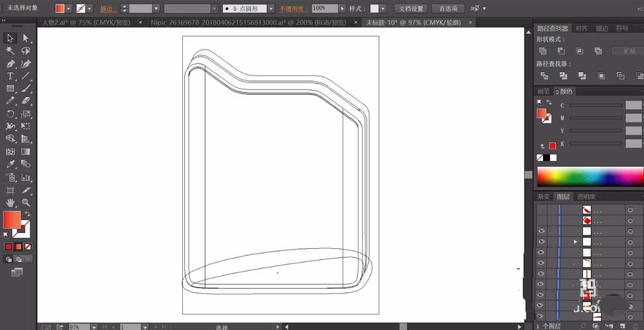This screenshot has width=644, height=330.
Task: Select the Line Segment tool
Action: [x=26, y=76]
